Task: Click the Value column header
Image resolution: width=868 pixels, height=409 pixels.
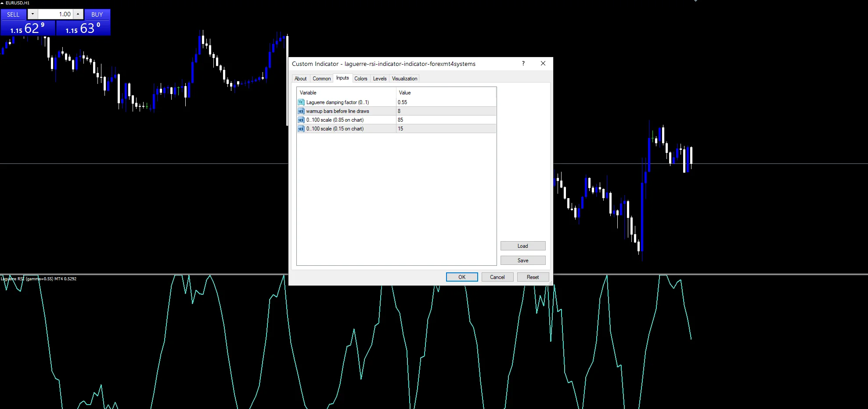Action: click(446, 93)
